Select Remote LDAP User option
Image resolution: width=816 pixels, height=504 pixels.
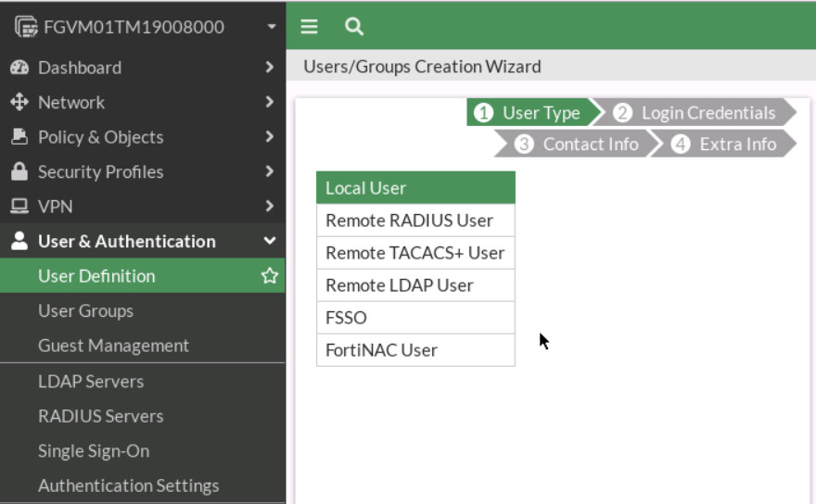pos(415,285)
